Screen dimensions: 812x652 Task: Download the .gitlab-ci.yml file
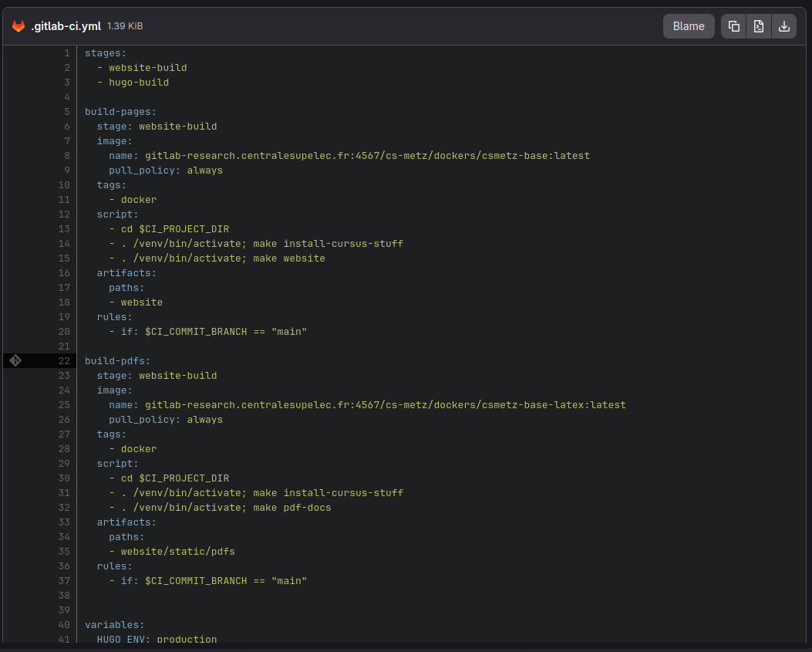(784, 26)
